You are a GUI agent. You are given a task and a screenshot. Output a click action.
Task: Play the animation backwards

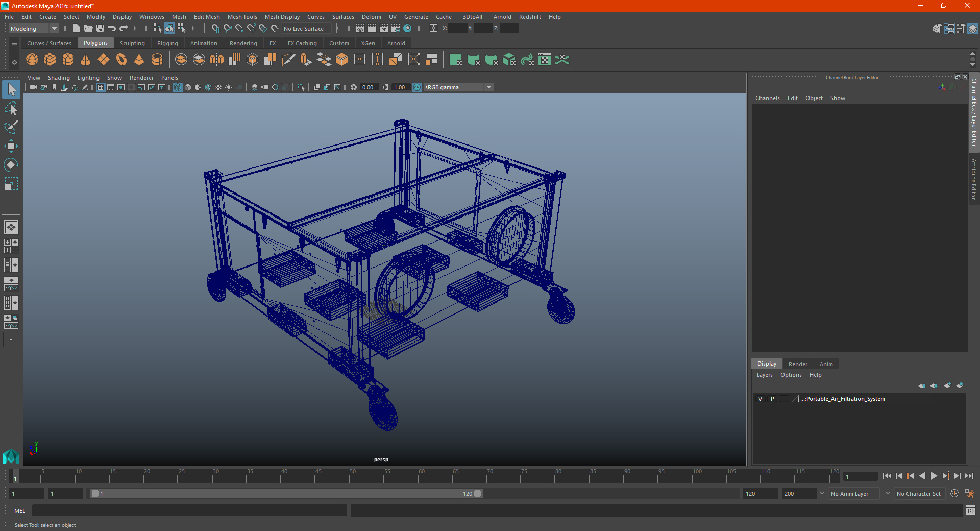pyautogui.click(x=922, y=476)
